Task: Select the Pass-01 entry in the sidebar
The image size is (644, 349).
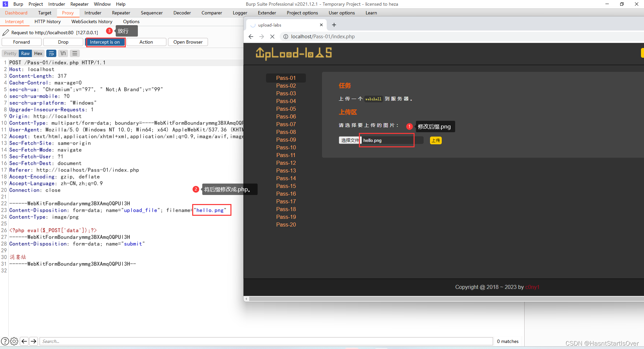Action: click(286, 78)
